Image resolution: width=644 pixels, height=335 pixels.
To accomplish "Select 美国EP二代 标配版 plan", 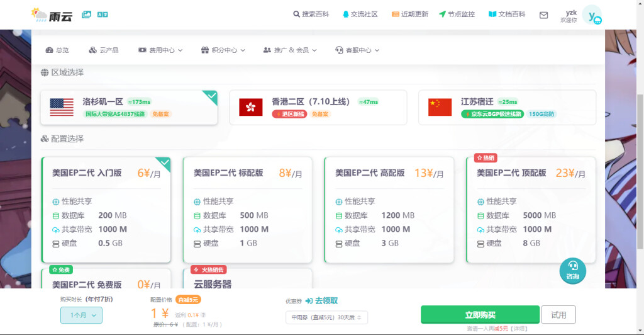I will coord(248,210).
